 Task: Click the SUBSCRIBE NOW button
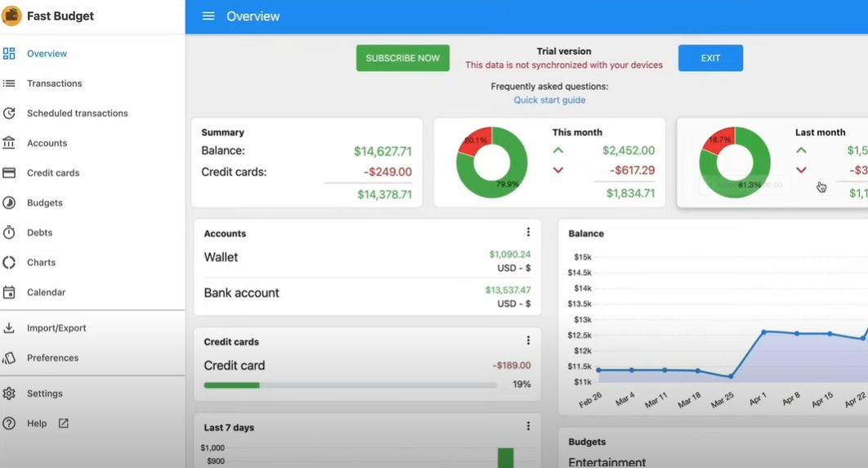coord(402,58)
